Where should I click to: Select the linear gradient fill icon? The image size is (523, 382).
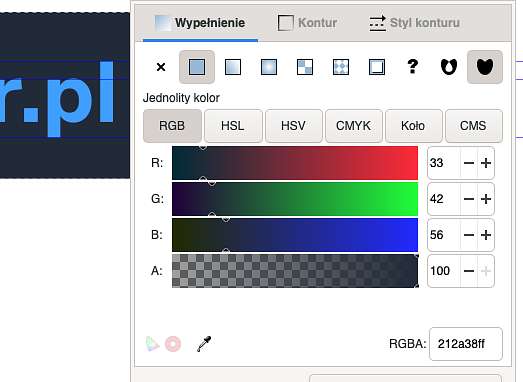tap(233, 67)
